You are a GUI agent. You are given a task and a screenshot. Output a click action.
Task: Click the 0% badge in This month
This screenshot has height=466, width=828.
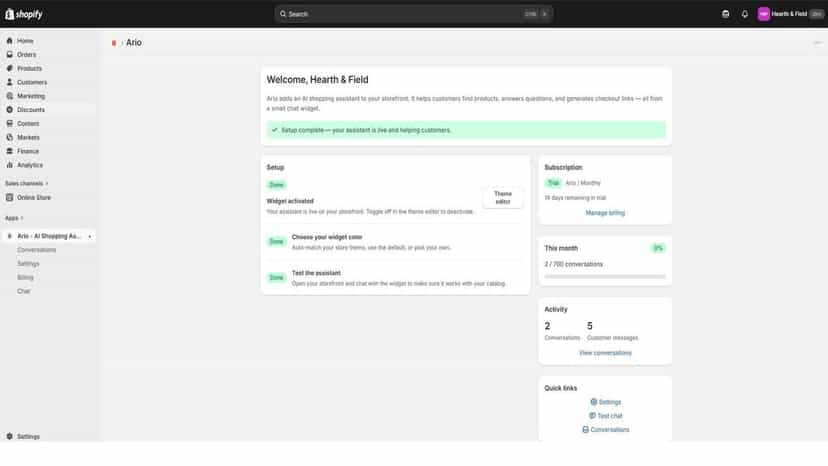[x=658, y=248]
